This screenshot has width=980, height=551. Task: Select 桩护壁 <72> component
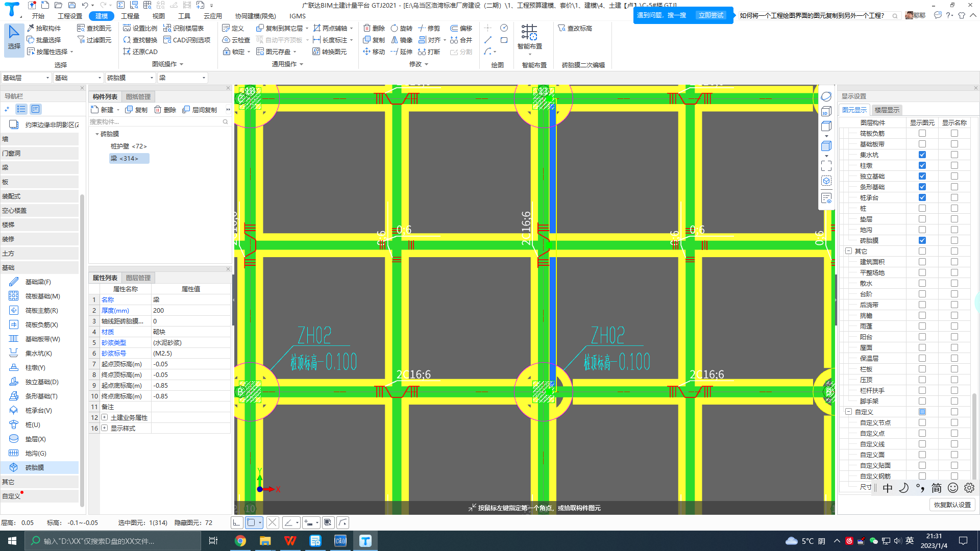(129, 146)
